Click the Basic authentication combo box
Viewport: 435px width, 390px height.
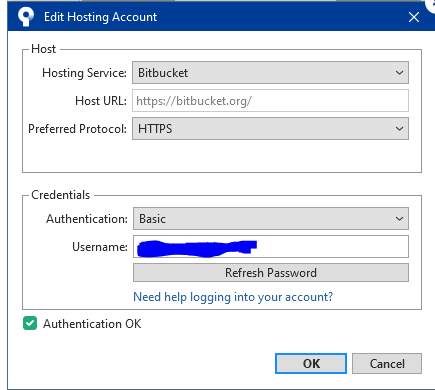271,219
